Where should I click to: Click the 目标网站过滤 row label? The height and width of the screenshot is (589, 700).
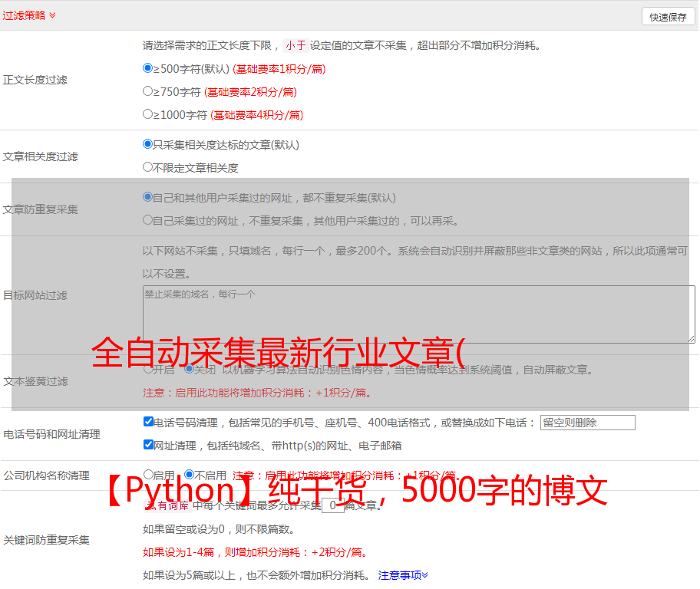(35, 295)
